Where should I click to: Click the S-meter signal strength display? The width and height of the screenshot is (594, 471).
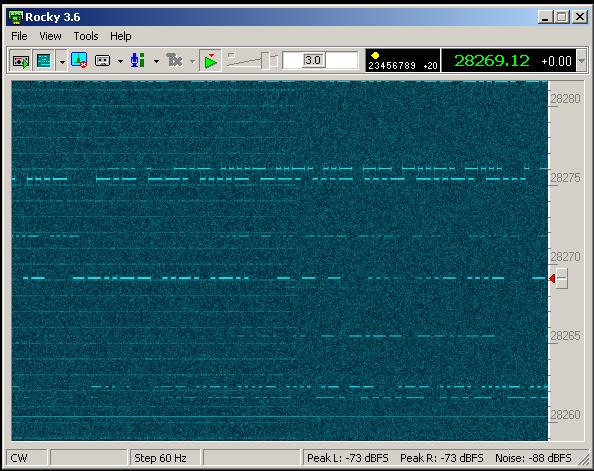tap(403, 60)
